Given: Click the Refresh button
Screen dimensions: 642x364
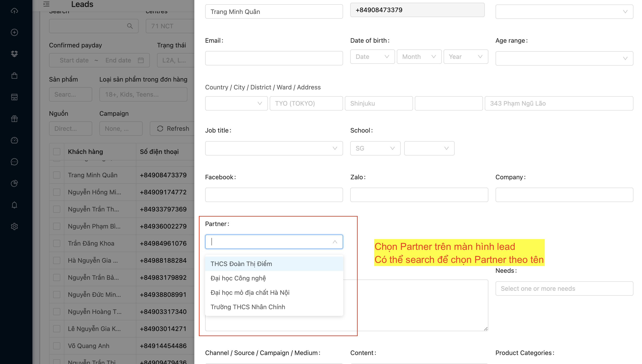Looking at the screenshot, I should [x=173, y=129].
